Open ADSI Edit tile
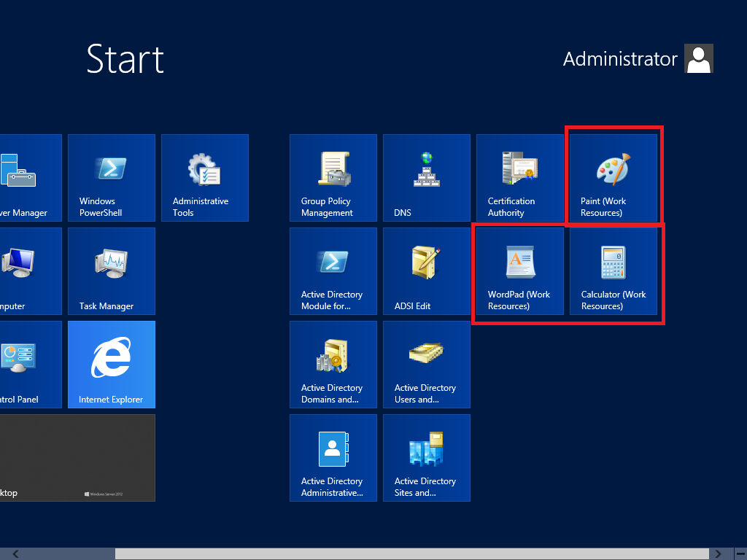 point(427,271)
